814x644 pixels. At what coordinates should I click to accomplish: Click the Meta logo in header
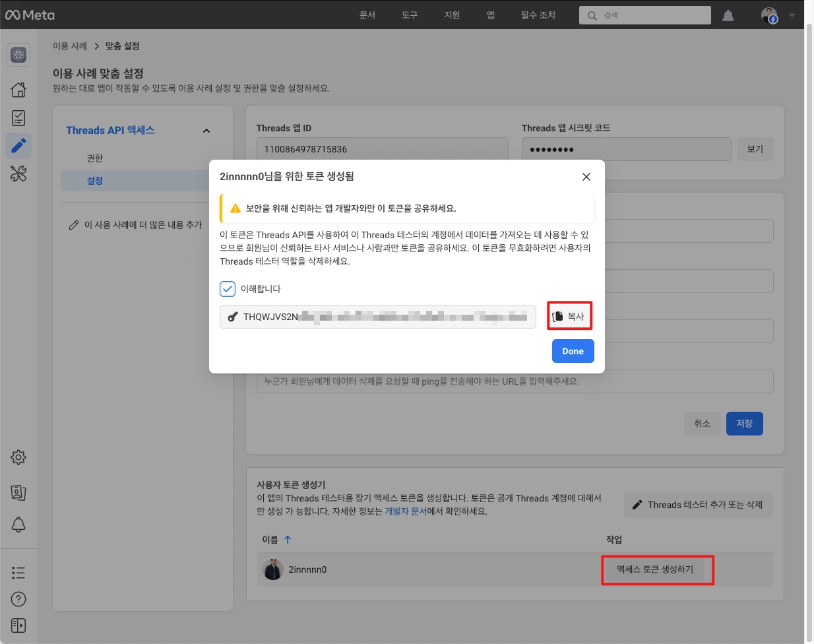[30, 15]
